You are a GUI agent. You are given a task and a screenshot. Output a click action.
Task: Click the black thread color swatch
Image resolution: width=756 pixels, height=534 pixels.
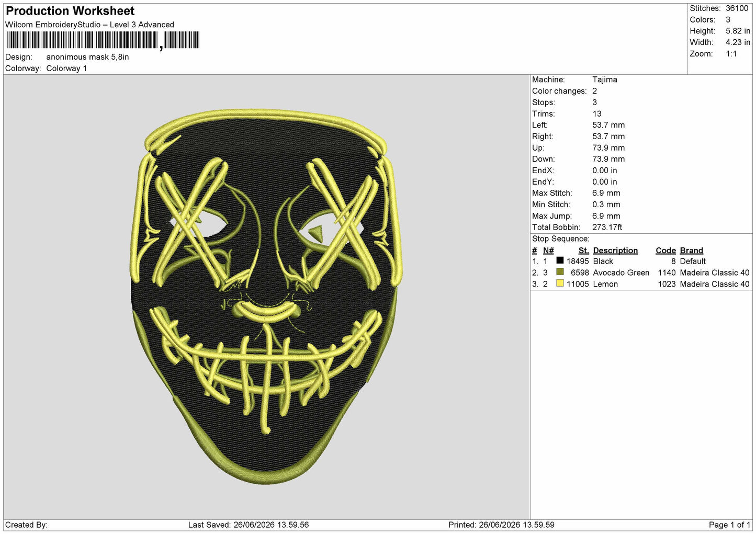point(560,260)
